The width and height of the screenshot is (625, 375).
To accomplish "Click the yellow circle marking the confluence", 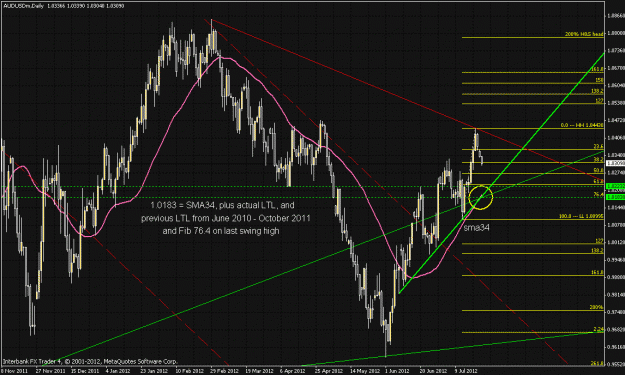I will (481, 197).
